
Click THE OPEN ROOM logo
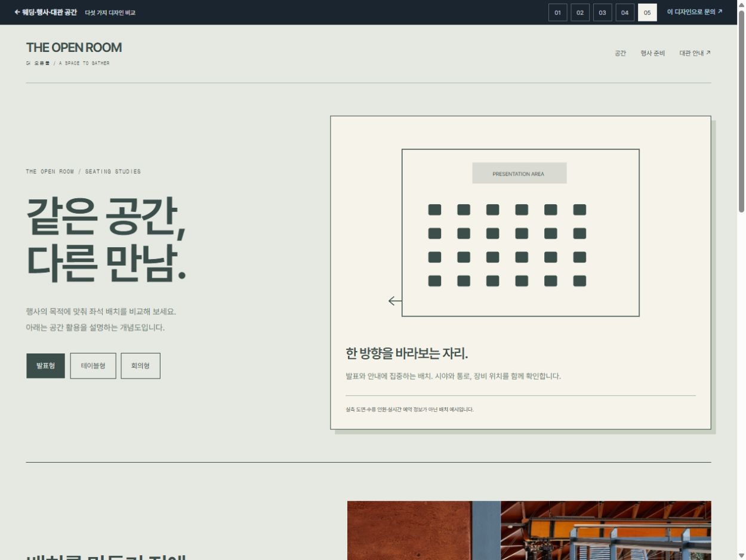(x=74, y=48)
